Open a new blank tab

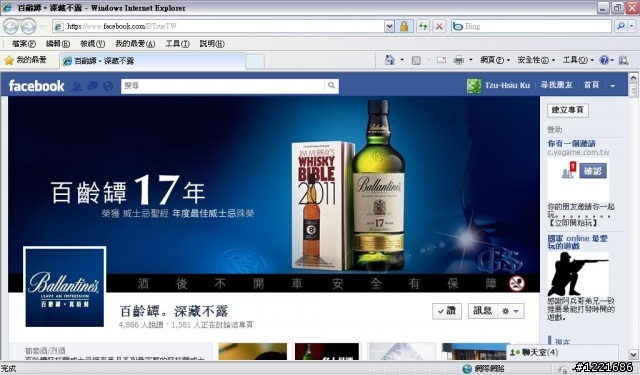255,62
